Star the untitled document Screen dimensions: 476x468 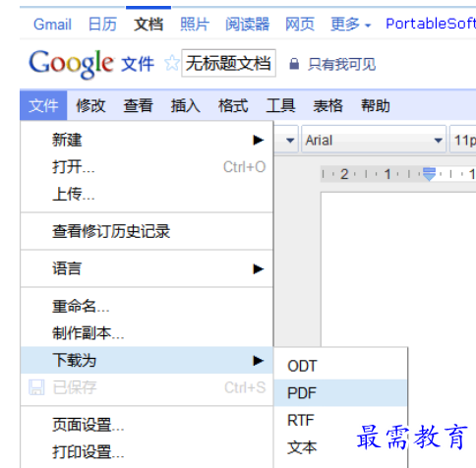coord(172,63)
